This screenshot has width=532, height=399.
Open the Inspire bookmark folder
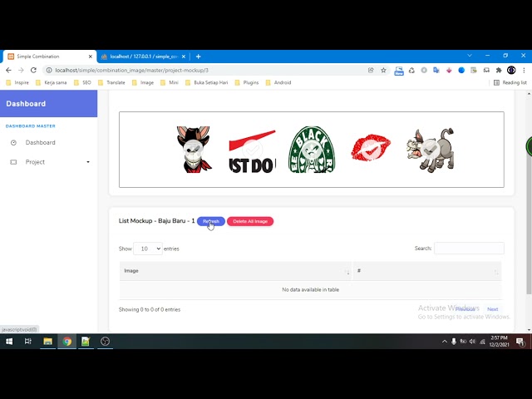coord(17,82)
